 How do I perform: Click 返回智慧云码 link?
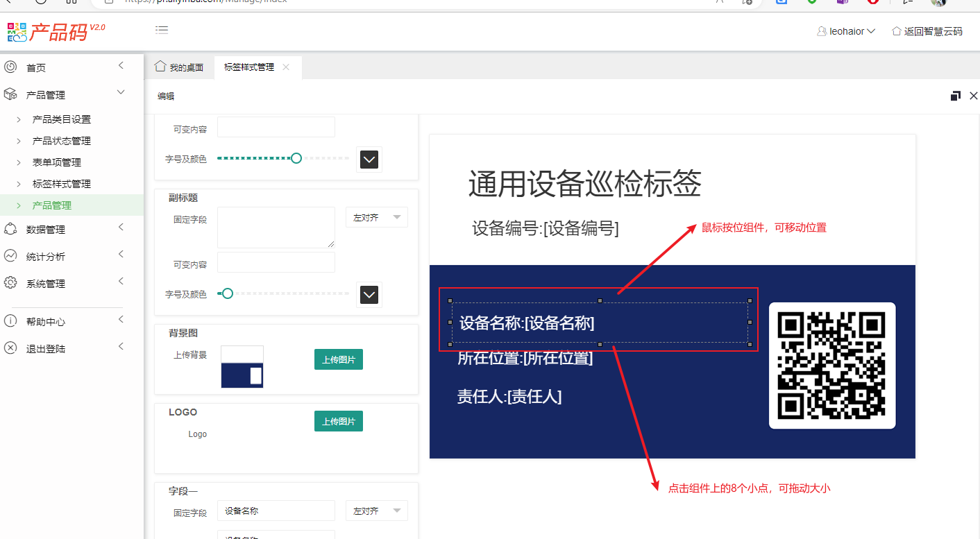[927, 31]
